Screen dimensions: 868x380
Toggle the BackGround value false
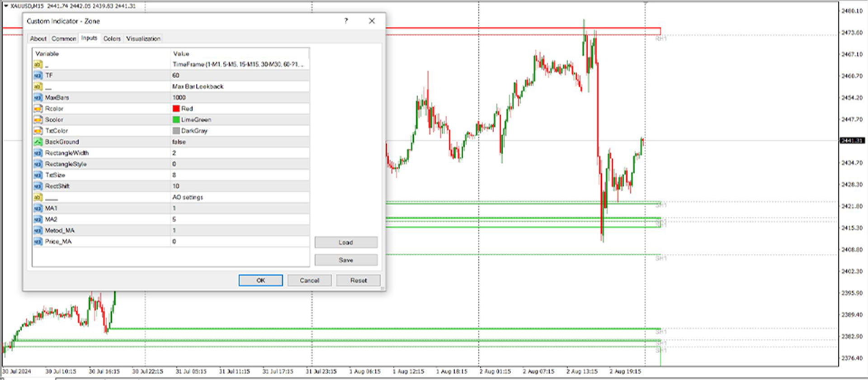[240, 142]
